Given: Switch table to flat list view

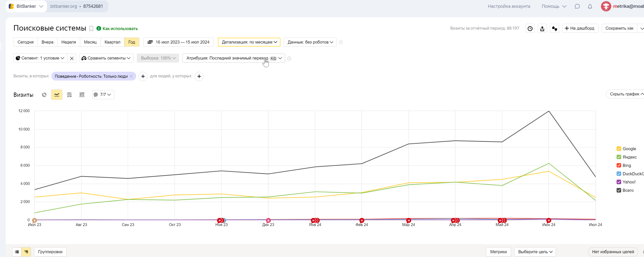Looking at the screenshot, I should [17, 252].
